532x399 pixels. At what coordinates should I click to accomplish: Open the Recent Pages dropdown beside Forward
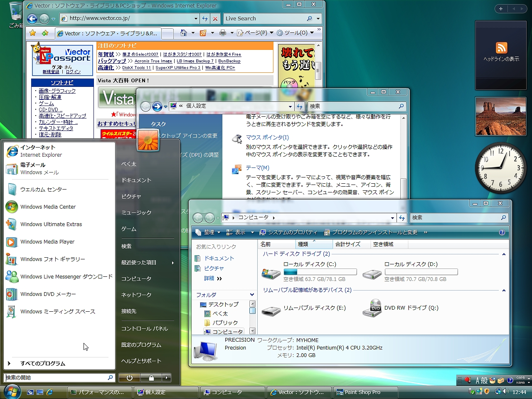(53, 19)
